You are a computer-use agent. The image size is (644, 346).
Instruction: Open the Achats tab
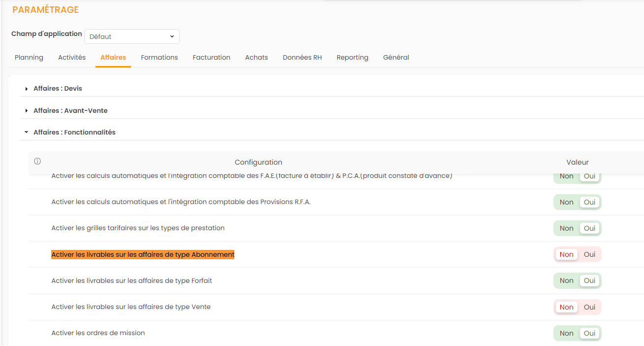point(257,58)
